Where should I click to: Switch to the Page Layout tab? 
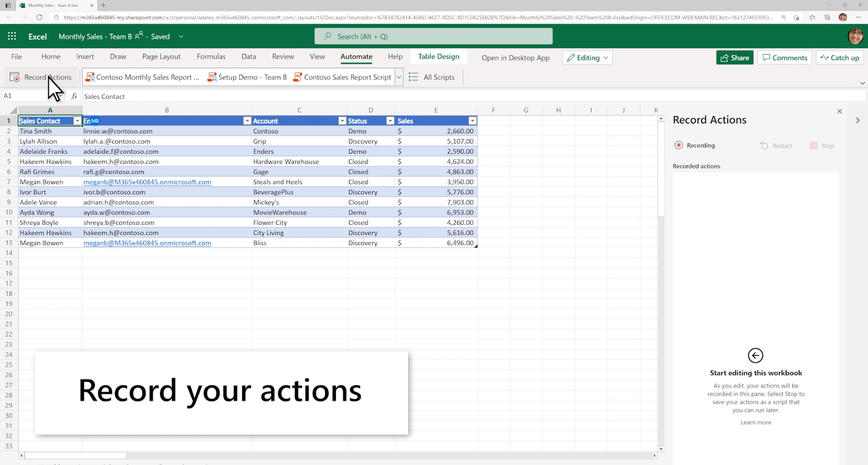[161, 56]
